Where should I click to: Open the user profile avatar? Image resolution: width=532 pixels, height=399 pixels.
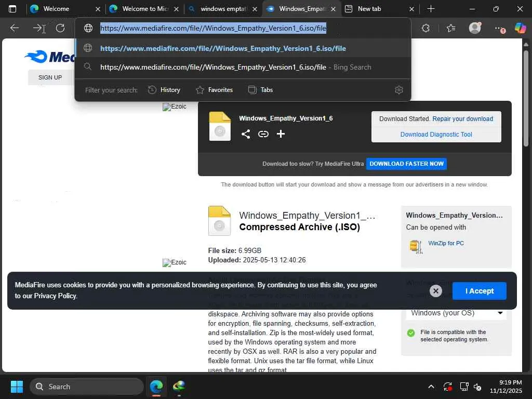[x=475, y=28]
